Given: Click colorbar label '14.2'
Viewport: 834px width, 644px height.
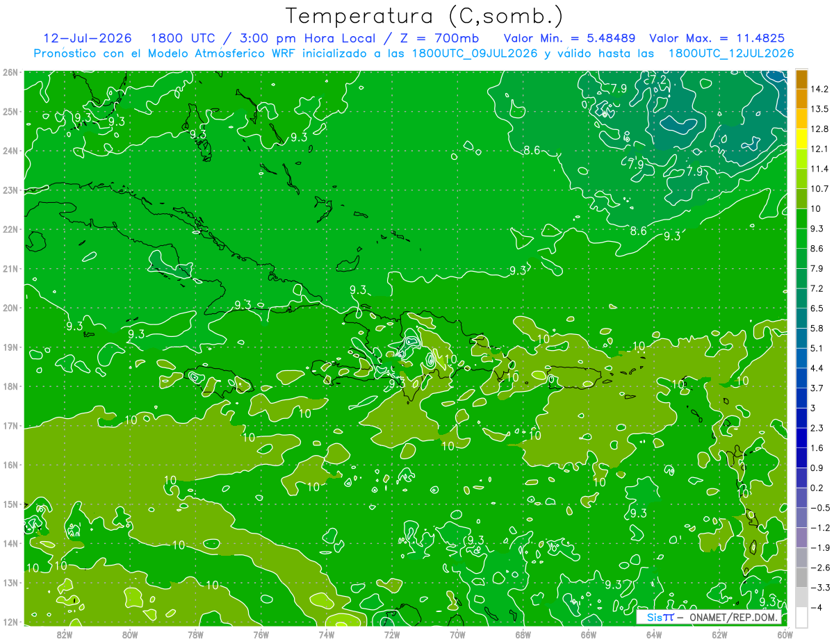Looking at the screenshot, I should click(x=821, y=89).
